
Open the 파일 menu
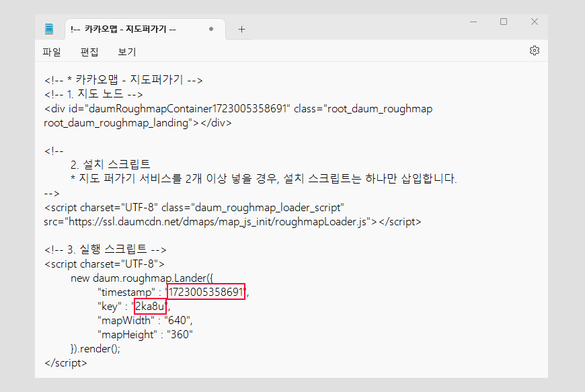point(52,52)
